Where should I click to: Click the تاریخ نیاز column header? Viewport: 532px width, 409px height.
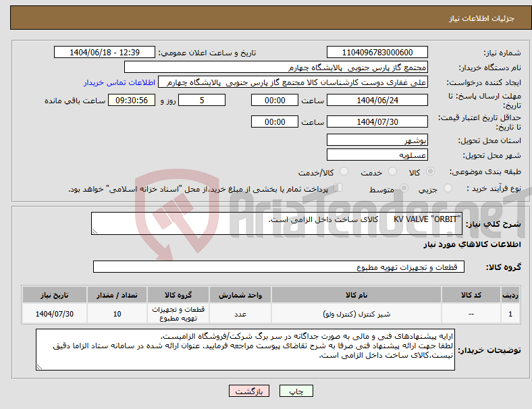[55, 295]
